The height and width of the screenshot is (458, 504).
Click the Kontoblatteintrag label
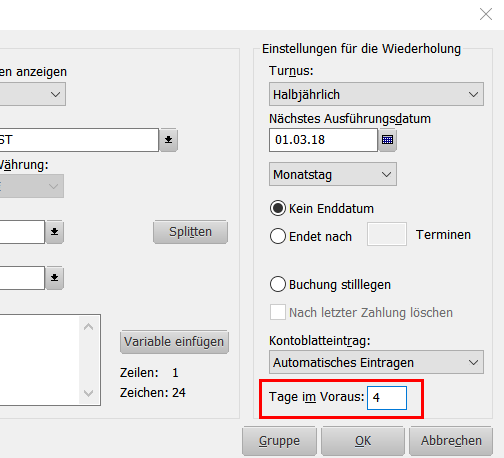pos(320,341)
